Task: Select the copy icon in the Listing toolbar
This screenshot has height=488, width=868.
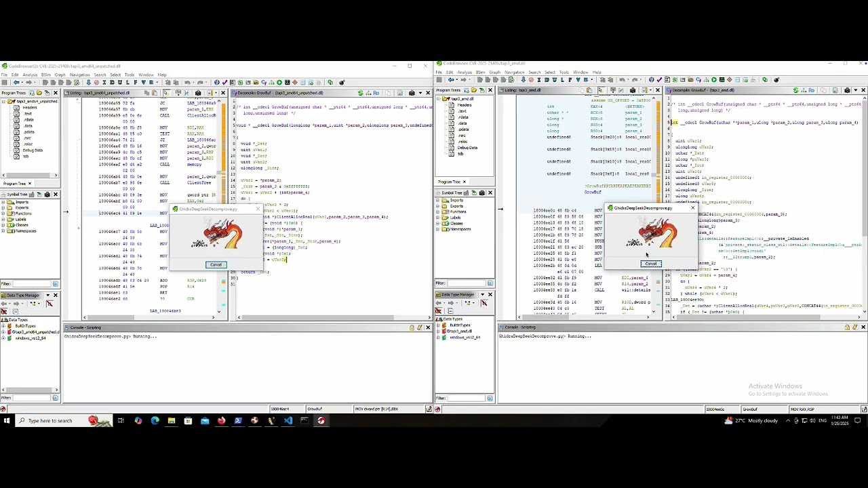Action: 146,93
